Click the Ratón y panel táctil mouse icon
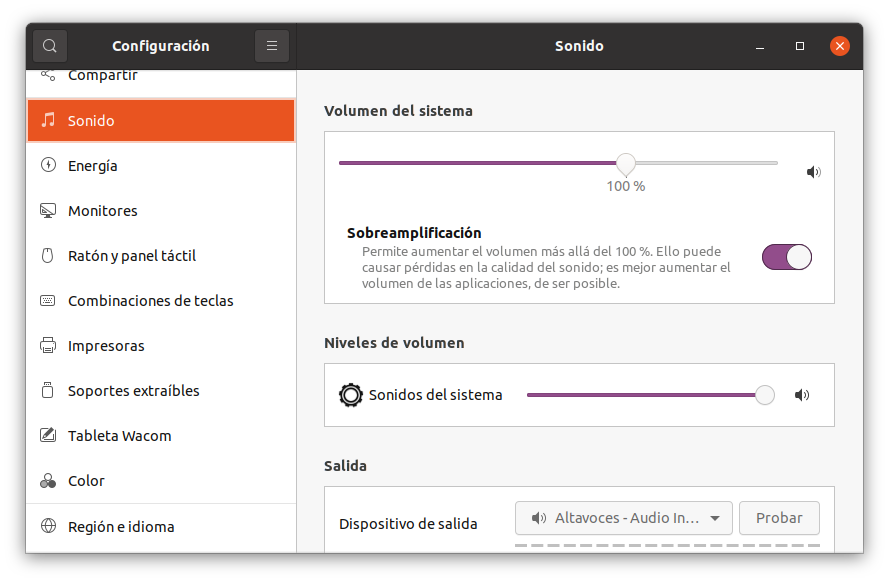 (x=47, y=256)
